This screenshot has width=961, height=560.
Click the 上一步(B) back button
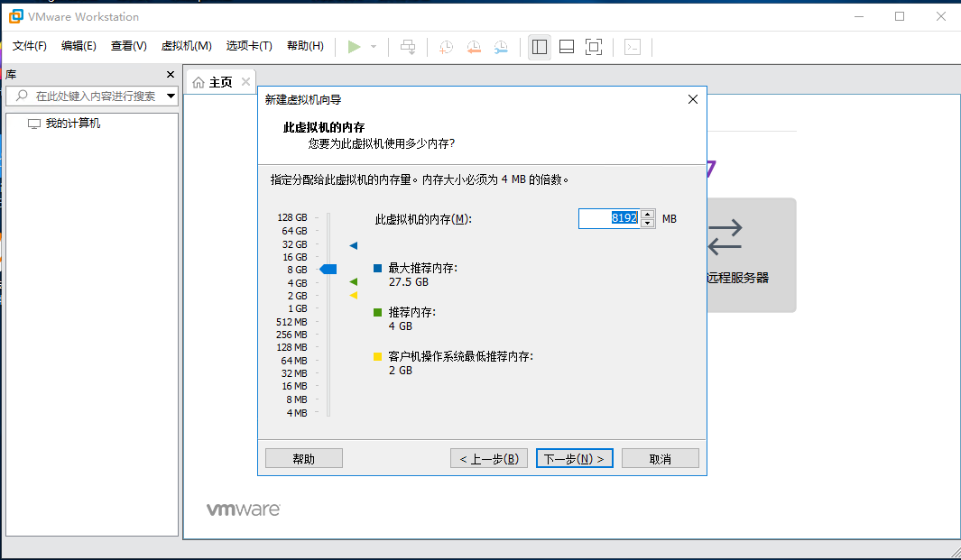(x=489, y=458)
